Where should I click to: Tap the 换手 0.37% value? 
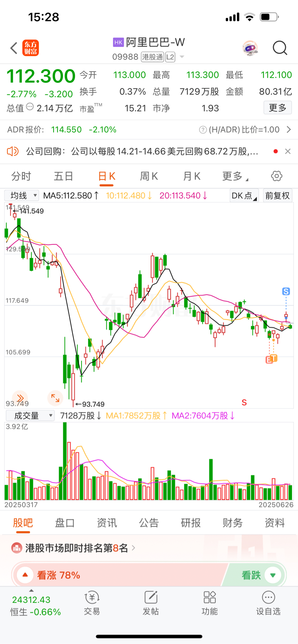[x=133, y=91]
